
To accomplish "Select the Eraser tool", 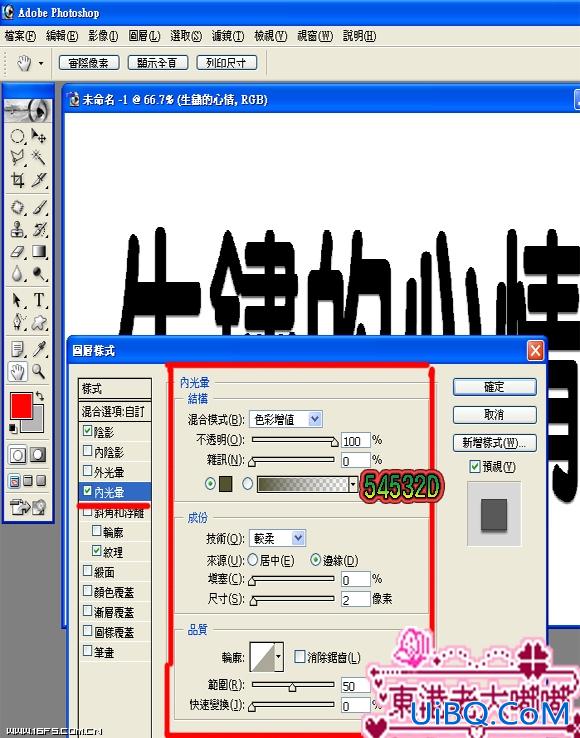I will [x=17, y=252].
